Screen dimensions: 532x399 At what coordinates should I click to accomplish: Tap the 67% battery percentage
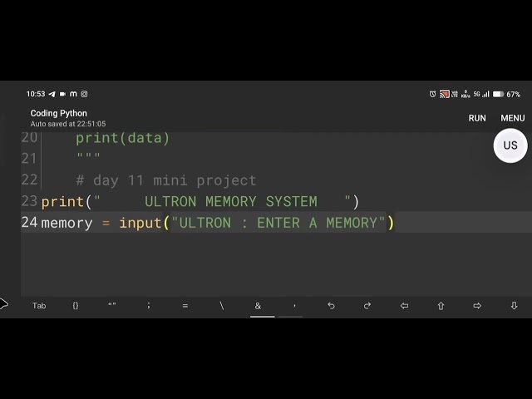tap(514, 94)
